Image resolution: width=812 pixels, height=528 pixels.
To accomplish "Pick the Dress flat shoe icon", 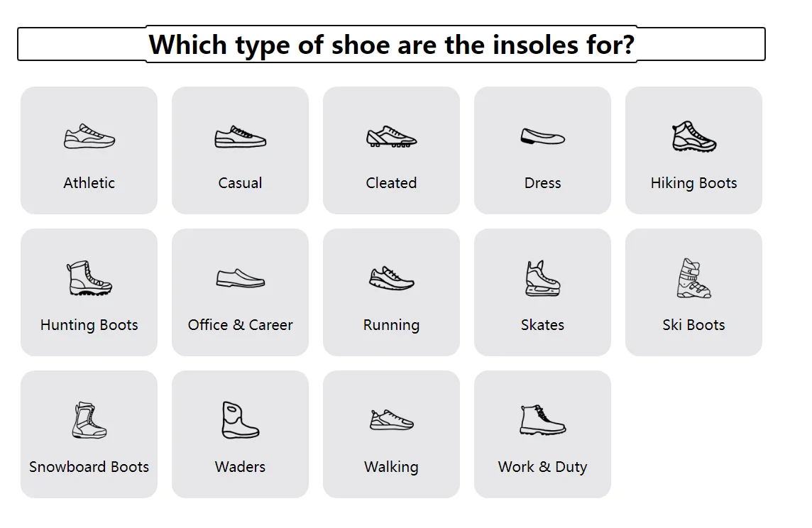I will [x=542, y=136].
